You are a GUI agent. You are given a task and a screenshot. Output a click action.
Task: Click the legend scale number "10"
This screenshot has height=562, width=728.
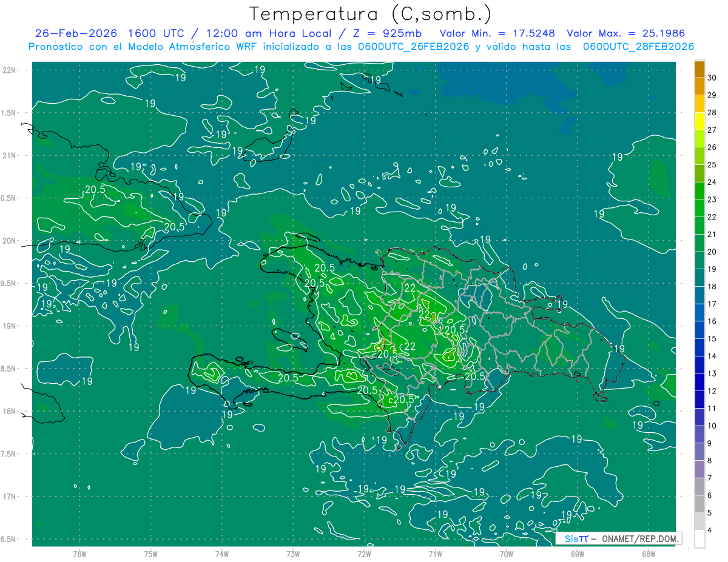click(x=712, y=426)
